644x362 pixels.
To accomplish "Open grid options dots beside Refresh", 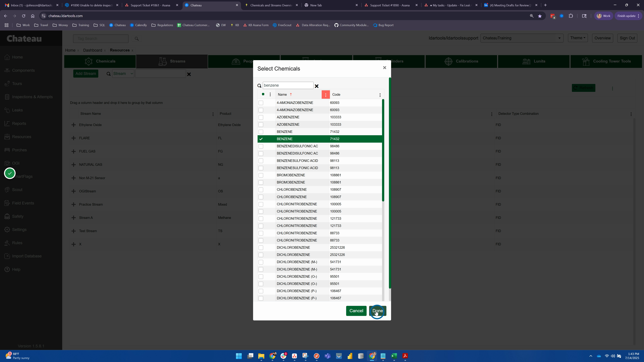I will [612, 88].
